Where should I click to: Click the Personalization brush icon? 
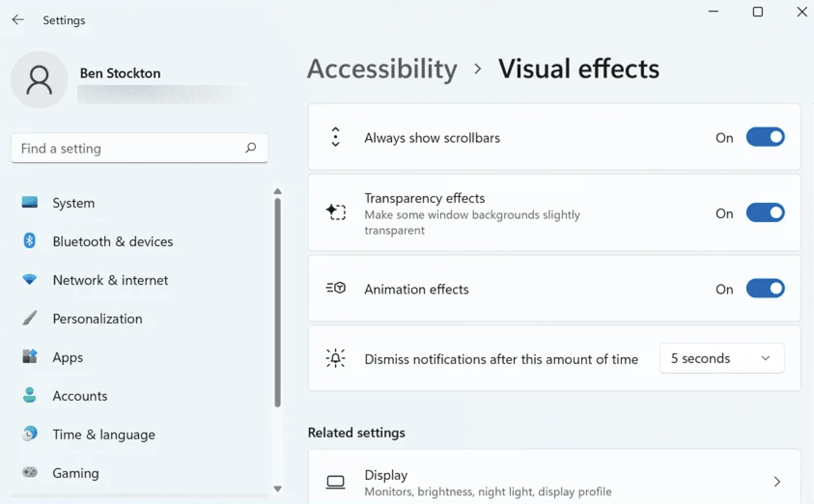[29, 318]
